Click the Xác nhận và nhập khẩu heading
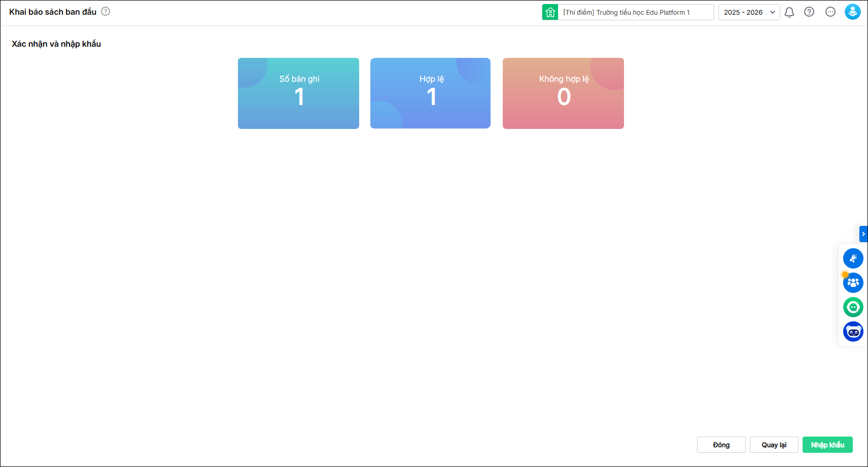Image resolution: width=868 pixels, height=467 pixels. click(x=56, y=44)
